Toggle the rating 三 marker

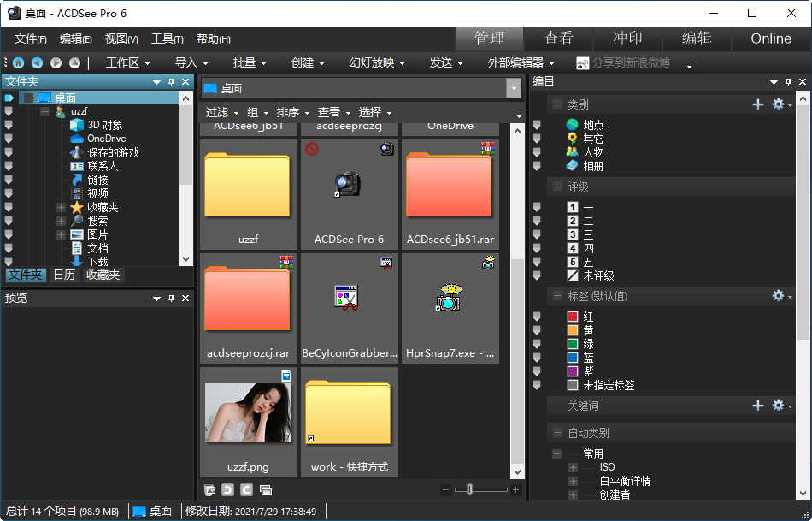(x=537, y=234)
